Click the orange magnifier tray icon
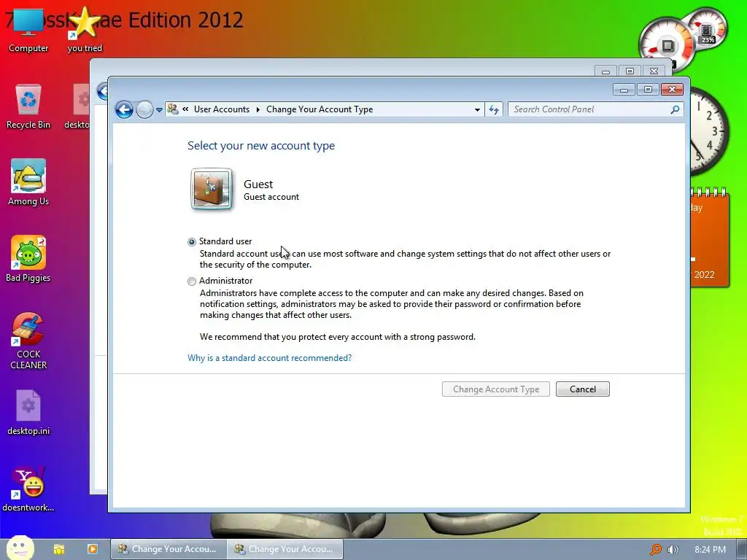This screenshot has width=747, height=560. click(656, 550)
